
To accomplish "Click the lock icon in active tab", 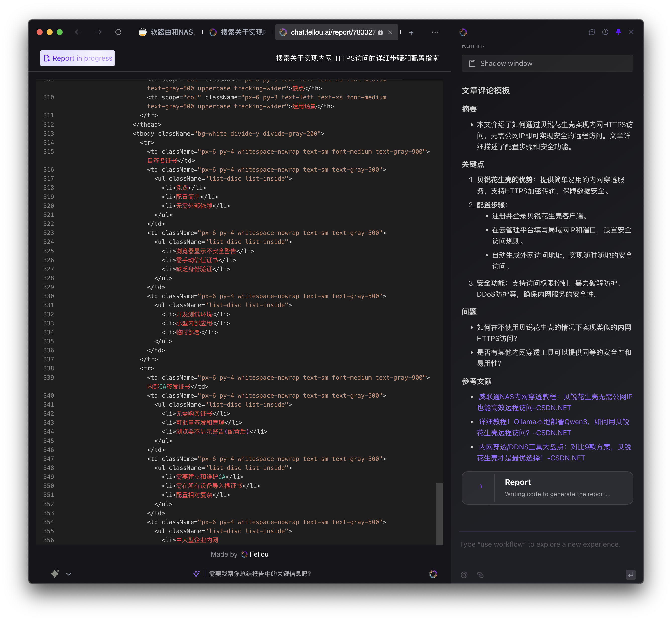I will [380, 32].
